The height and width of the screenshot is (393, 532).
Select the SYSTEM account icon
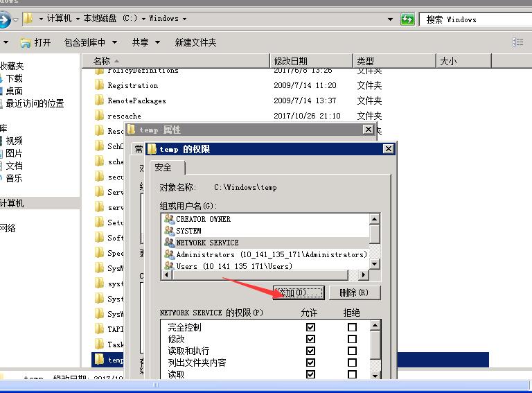(x=169, y=231)
